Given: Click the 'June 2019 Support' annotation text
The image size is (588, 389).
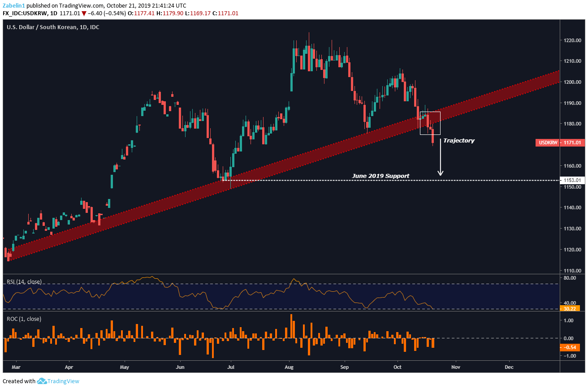Looking at the screenshot, I should 380,176.
